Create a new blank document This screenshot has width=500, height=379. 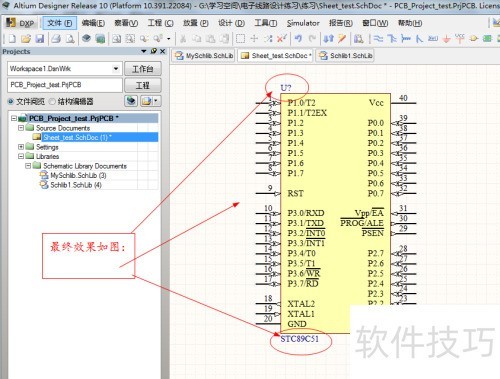[x=12, y=39]
